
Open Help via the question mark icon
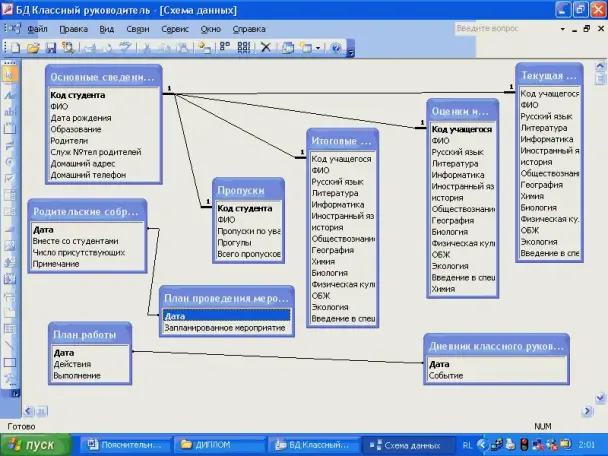pos(336,47)
